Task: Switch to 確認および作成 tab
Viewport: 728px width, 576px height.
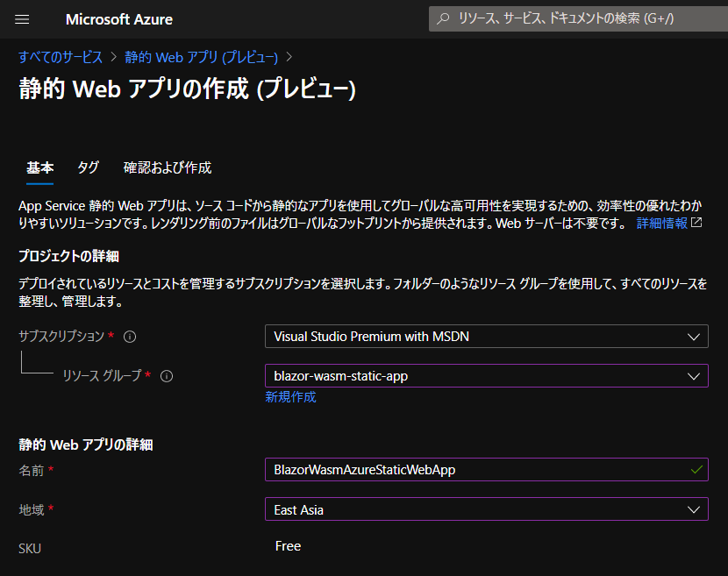Action: 168,167
